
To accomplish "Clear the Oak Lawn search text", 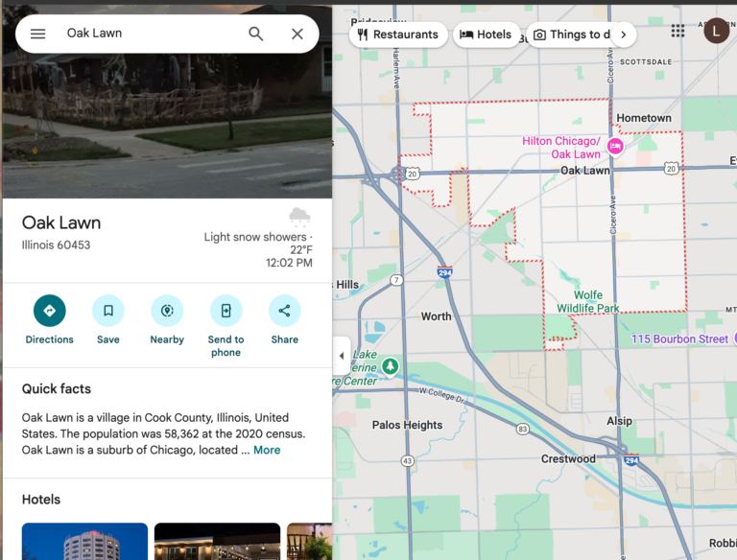I will pos(297,34).
